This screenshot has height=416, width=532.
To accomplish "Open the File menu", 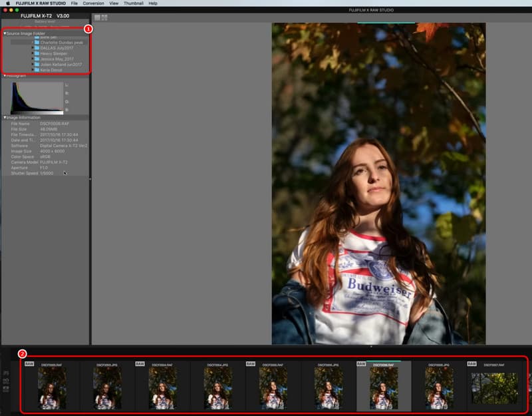I will coord(74,3).
